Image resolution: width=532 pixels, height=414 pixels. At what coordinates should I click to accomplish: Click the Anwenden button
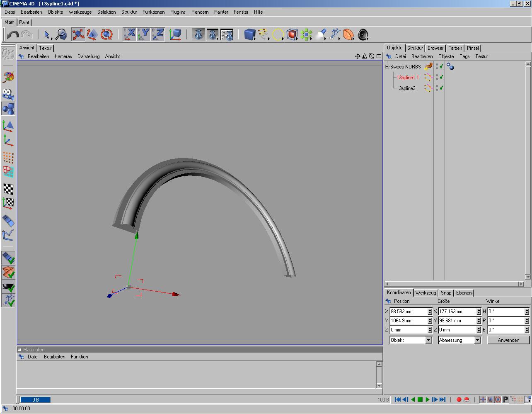tap(508, 340)
